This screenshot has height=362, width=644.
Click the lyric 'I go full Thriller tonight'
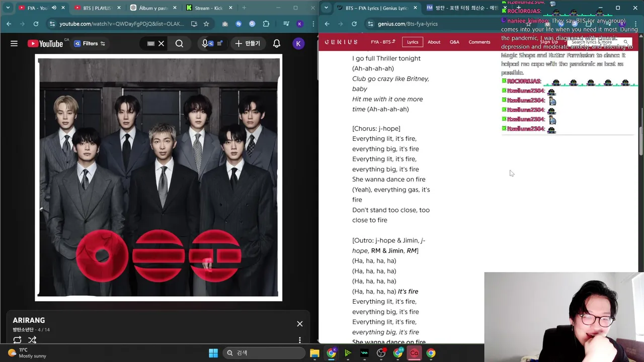point(386,58)
